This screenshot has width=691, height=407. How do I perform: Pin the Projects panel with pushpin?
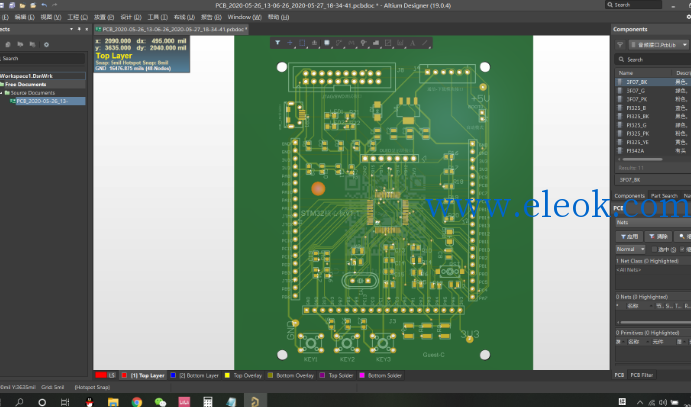79,29
